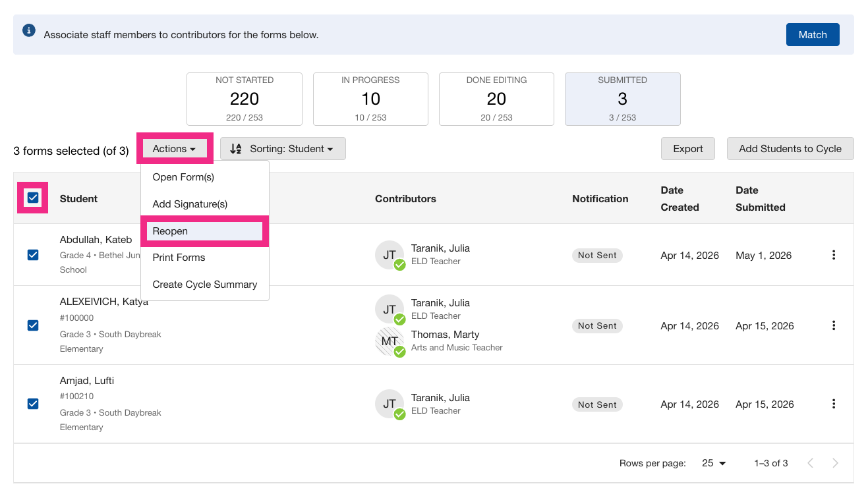The width and height of the screenshot is (868, 496).
Task: Uncheck the Amjad, Lufti row checkbox
Action: click(x=33, y=404)
